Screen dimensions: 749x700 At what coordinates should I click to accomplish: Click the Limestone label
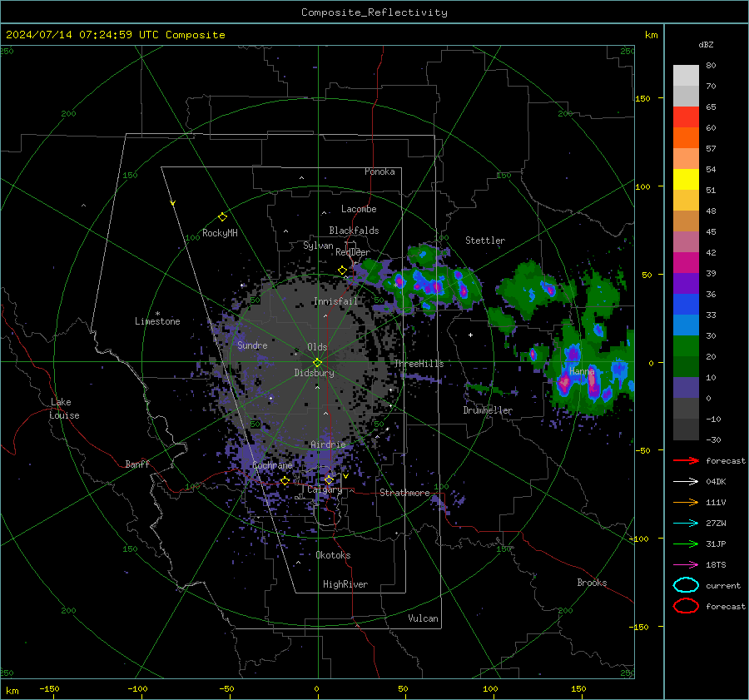pos(157,321)
